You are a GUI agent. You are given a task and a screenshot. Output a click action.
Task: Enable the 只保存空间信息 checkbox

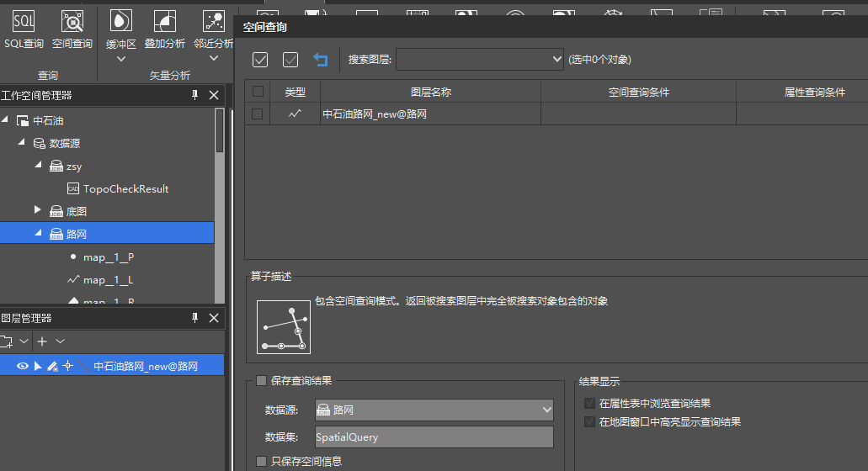click(x=261, y=461)
